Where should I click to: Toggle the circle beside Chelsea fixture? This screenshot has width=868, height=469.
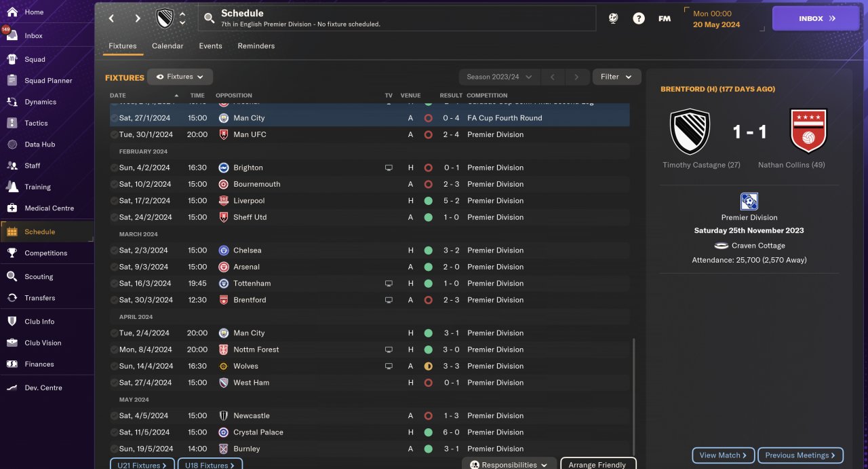click(x=114, y=250)
